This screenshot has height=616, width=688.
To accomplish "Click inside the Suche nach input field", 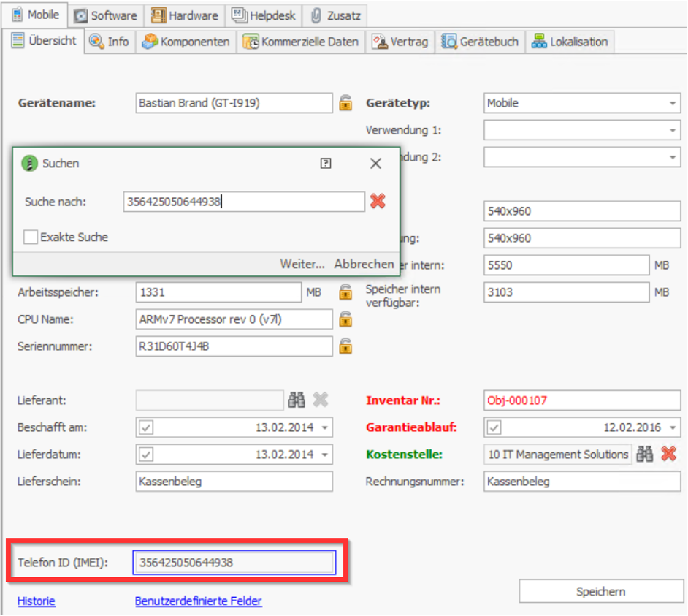I will (x=241, y=202).
